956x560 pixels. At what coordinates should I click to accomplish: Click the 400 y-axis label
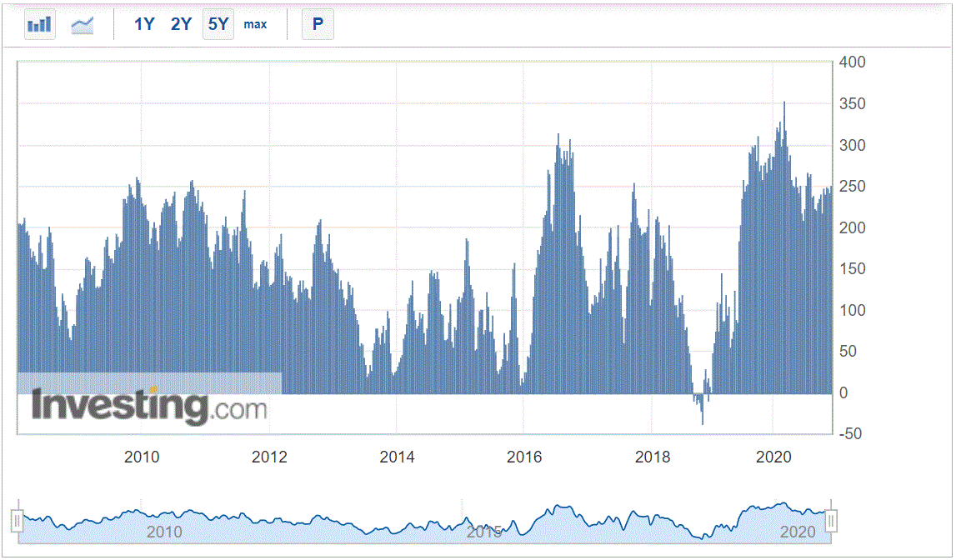click(853, 62)
